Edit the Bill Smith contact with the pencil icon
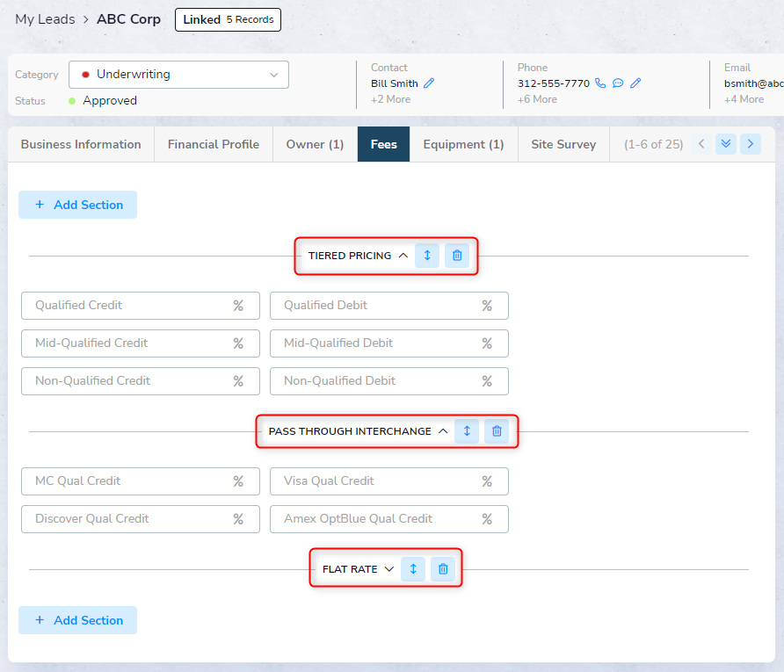The width and height of the screenshot is (784, 672). click(429, 83)
